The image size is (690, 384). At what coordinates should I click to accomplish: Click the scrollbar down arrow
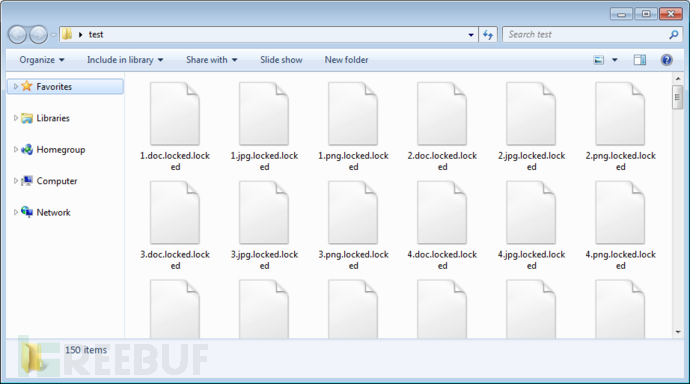click(x=678, y=332)
